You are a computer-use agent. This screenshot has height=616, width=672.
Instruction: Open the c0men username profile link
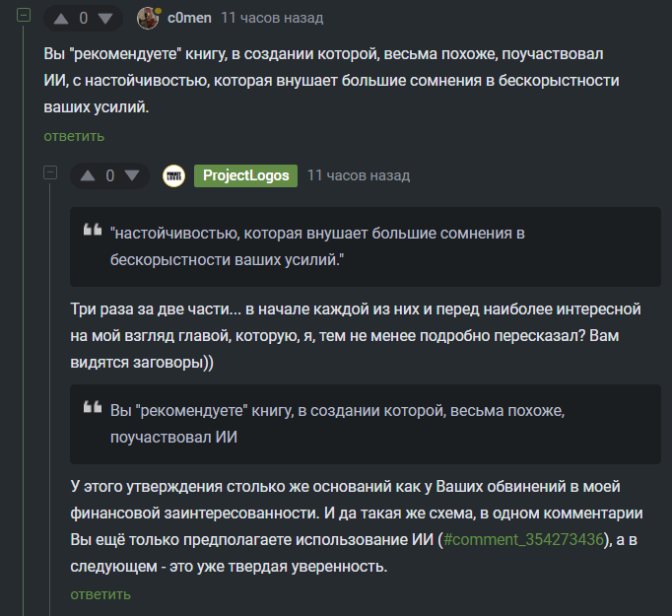(189, 18)
